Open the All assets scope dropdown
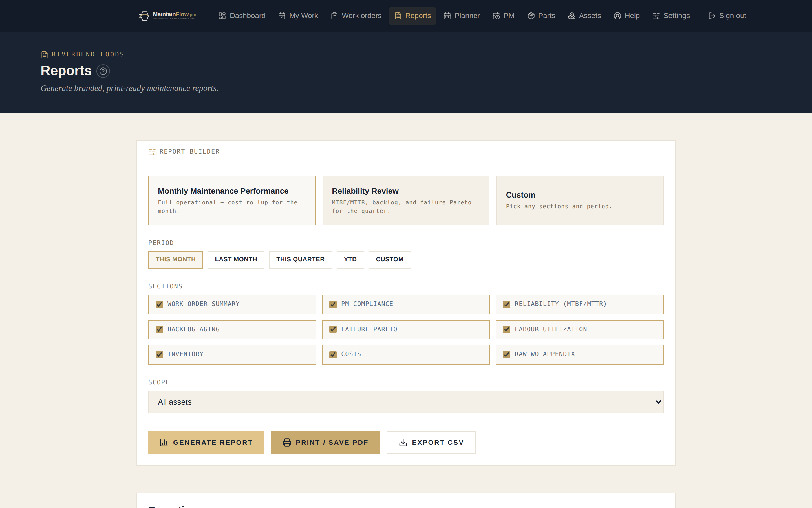This screenshot has height=508, width=812. click(406, 402)
